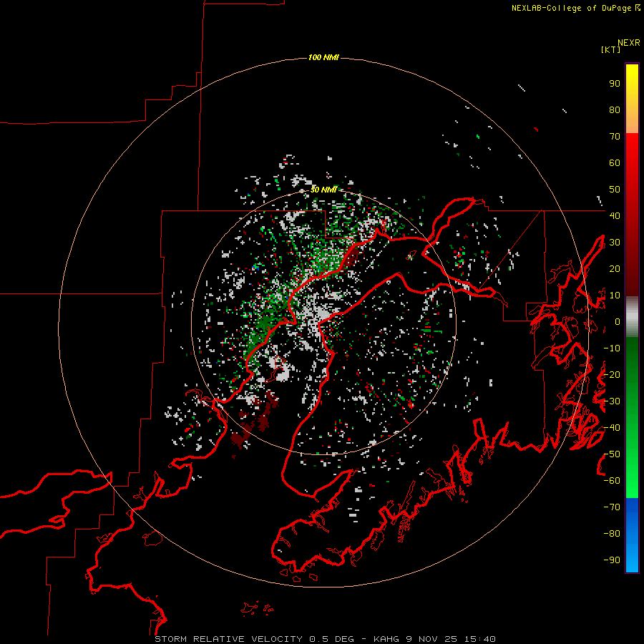The width and height of the screenshot is (644, 644).
Task: Click the 60 value on the velocity scale
Action: (615, 163)
